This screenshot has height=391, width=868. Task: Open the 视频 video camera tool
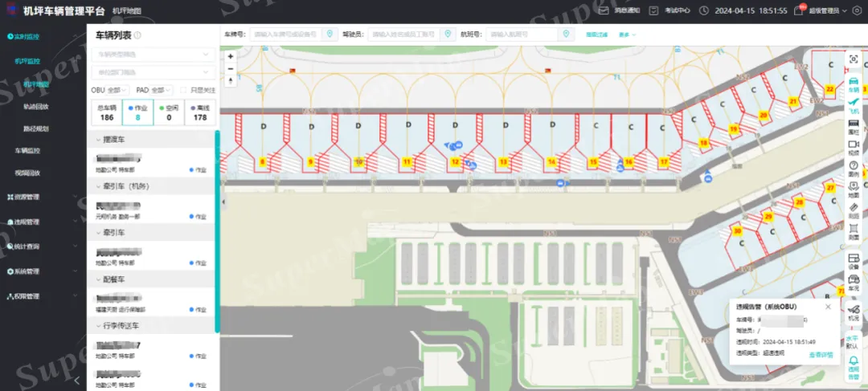click(854, 147)
